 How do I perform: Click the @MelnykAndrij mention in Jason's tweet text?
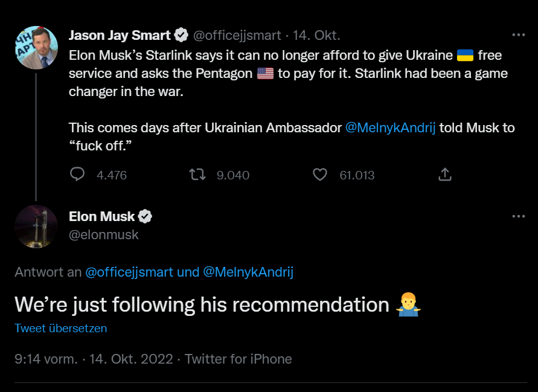(x=390, y=128)
